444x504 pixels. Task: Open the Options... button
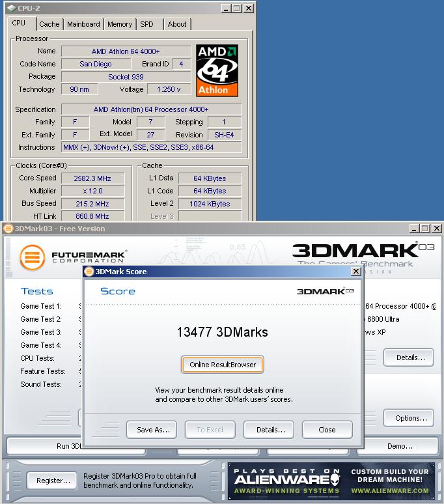click(x=409, y=418)
